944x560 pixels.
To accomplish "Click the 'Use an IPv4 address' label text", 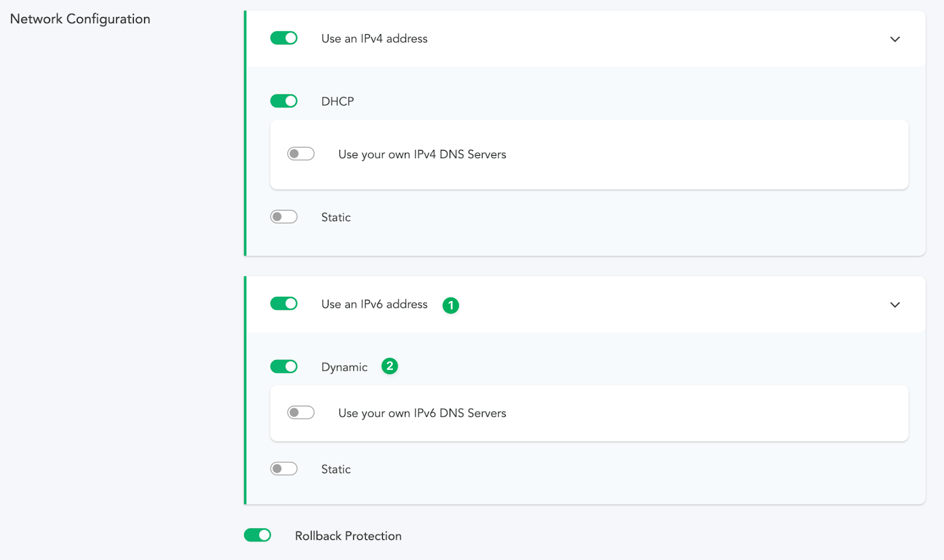I will click(x=374, y=39).
